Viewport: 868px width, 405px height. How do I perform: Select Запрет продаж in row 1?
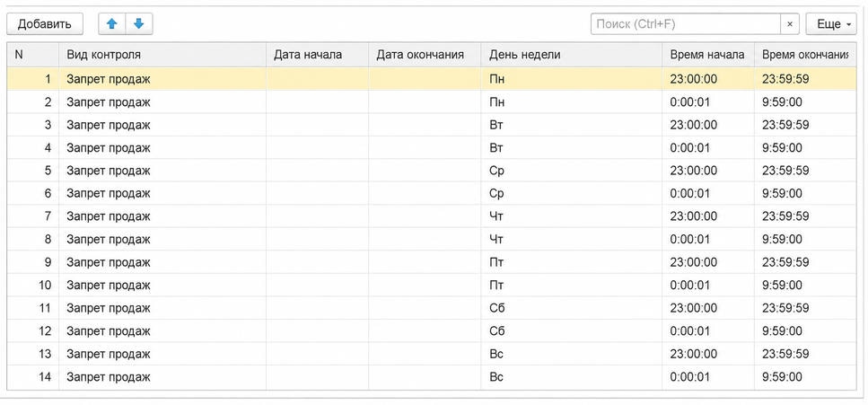(x=162, y=79)
